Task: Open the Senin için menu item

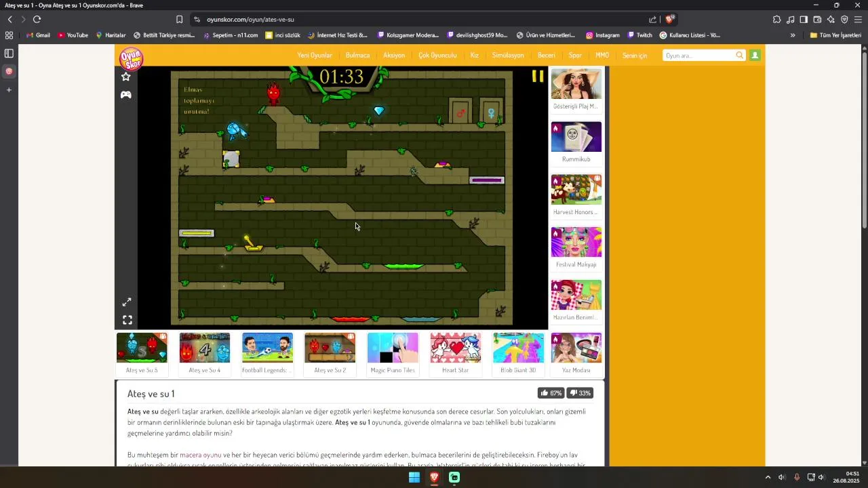Action: (x=635, y=56)
